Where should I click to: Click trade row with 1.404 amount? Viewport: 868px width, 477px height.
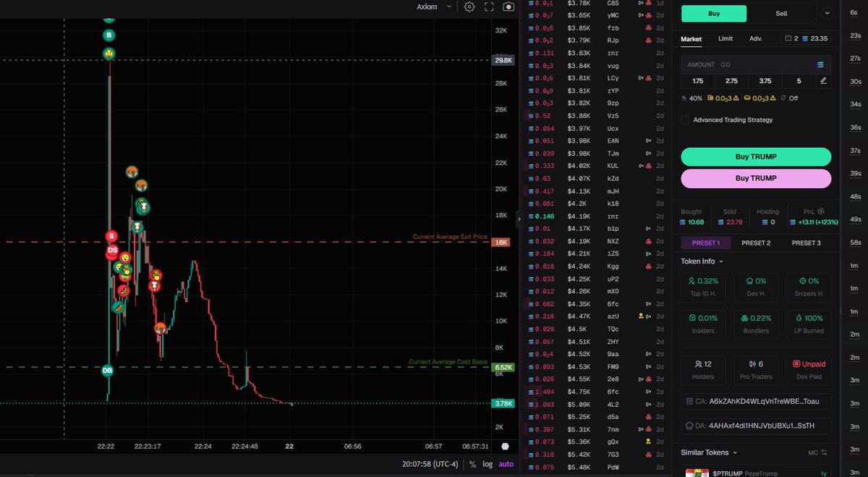click(x=596, y=392)
